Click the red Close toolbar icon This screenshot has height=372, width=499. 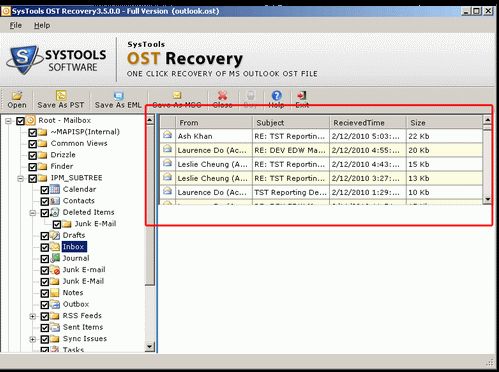click(222, 96)
